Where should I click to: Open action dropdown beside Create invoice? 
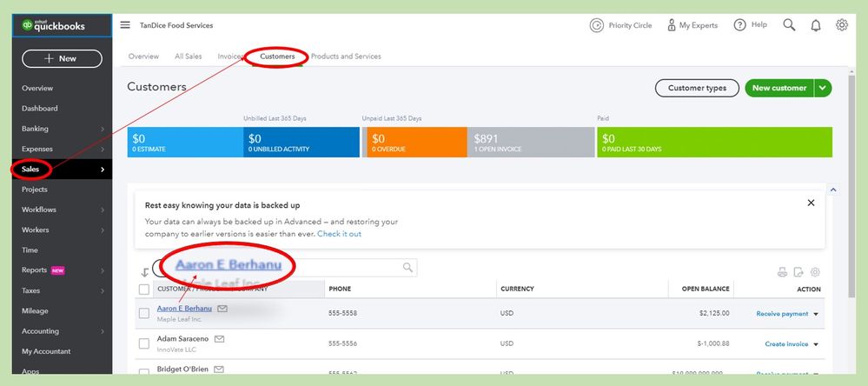point(816,344)
